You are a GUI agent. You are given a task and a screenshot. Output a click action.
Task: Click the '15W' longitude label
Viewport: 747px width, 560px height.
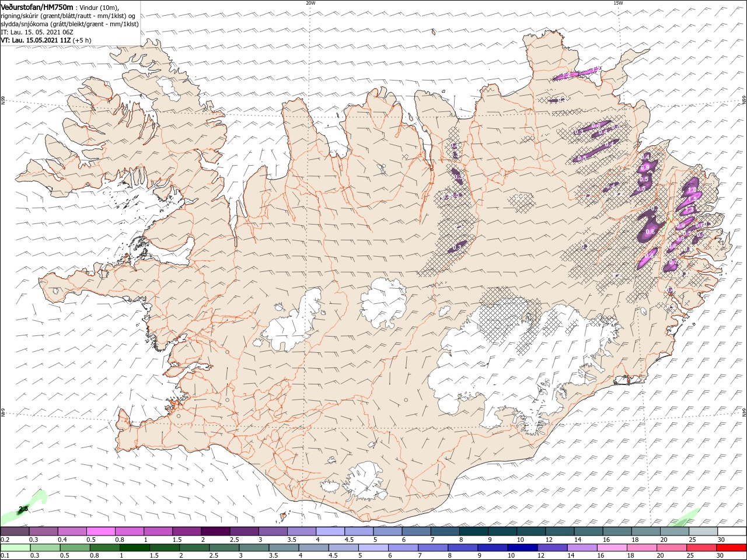click(618, 3)
